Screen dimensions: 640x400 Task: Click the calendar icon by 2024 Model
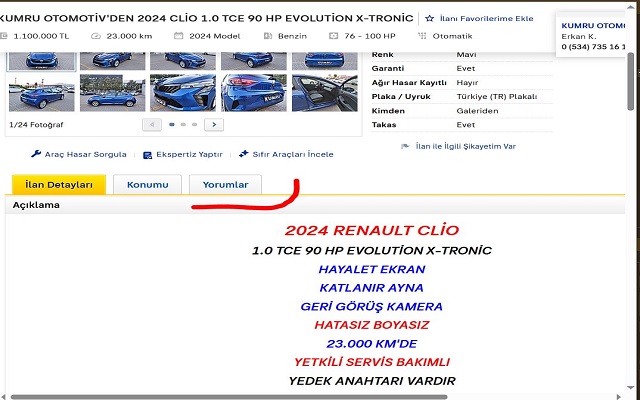(x=178, y=36)
